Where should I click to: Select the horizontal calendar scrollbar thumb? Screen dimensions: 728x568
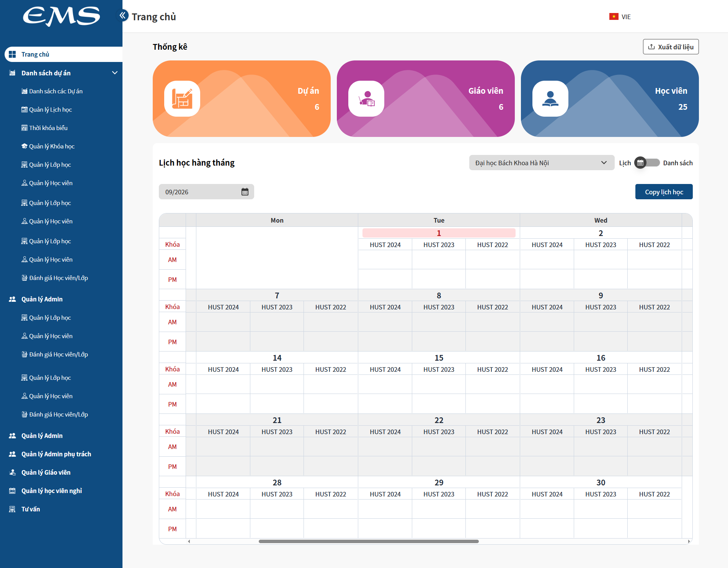(369, 541)
